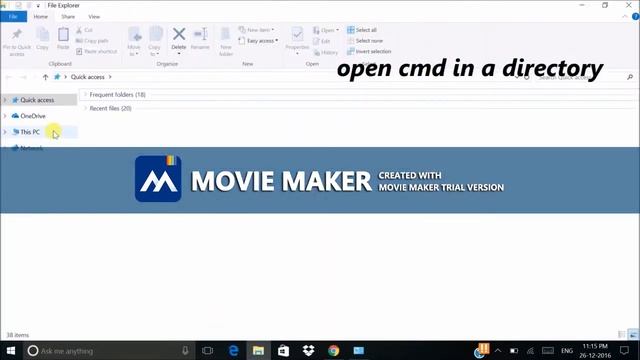Screen dimensions: 640x360
Task: Open the Easy access dropdown
Action: click(258, 41)
